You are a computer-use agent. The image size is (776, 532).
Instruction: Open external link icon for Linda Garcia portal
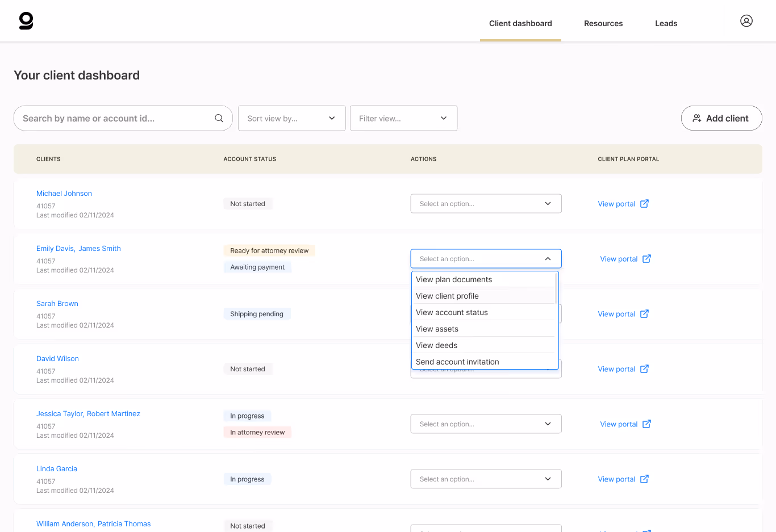pyautogui.click(x=644, y=479)
